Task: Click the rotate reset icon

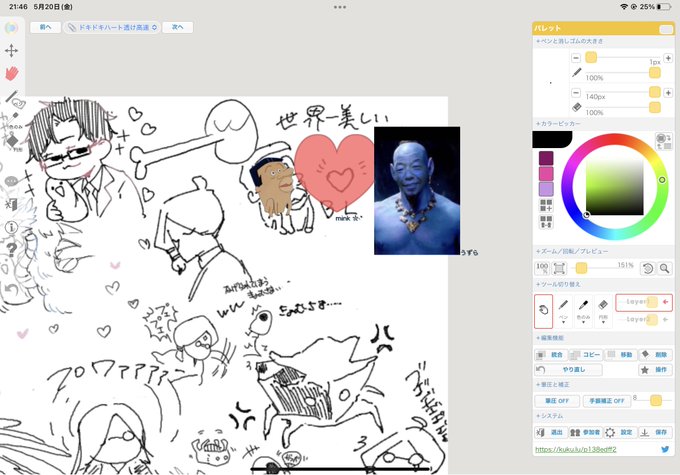Action: (647, 269)
